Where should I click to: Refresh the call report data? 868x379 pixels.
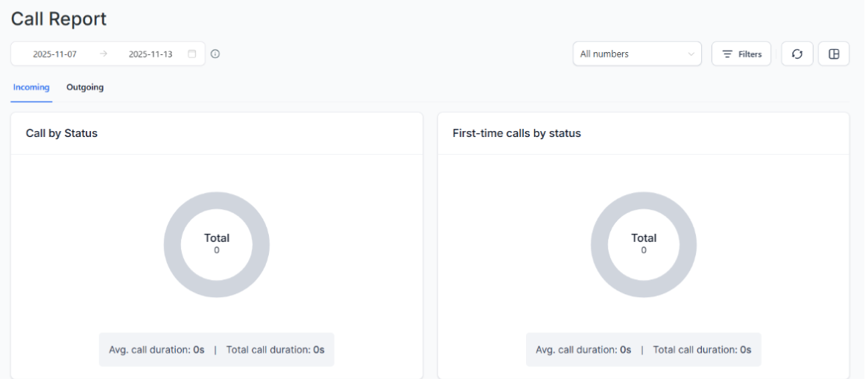(796, 54)
